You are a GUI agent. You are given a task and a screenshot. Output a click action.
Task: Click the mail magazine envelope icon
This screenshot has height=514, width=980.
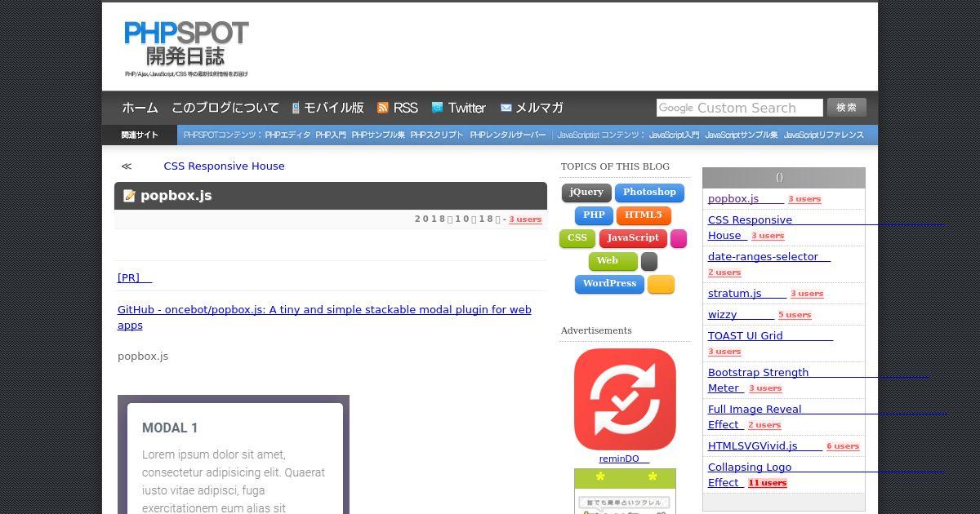[506, 108]
